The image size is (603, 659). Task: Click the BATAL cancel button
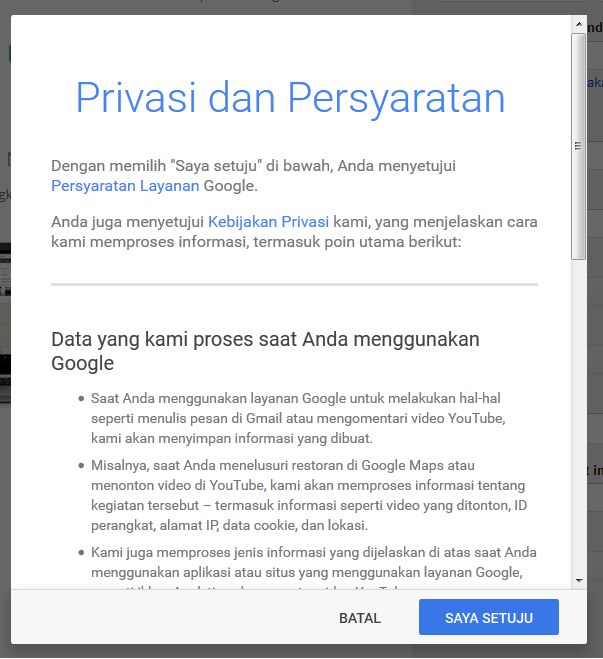click(x=360, y=618)
